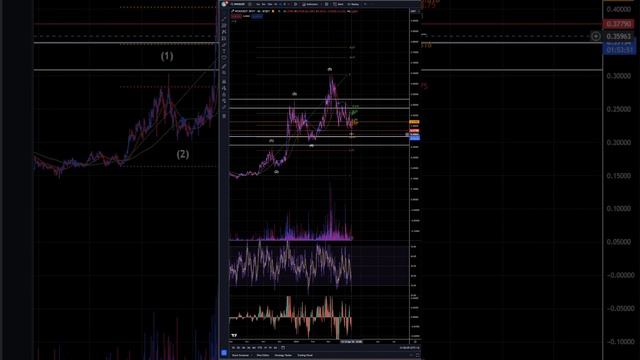Screen dimensions: 640x360
Task: Open the Pine Editor bottom tab
Action: point(263,356)
